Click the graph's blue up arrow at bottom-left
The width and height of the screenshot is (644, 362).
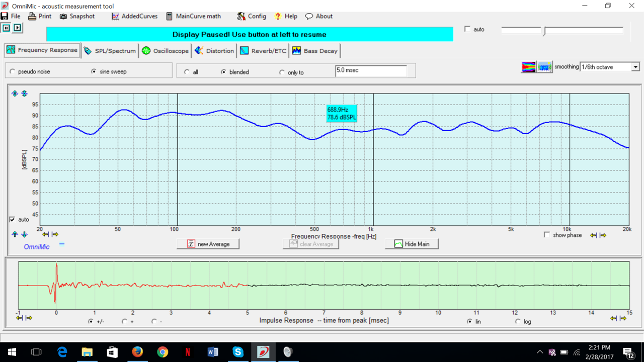[15, 234]
